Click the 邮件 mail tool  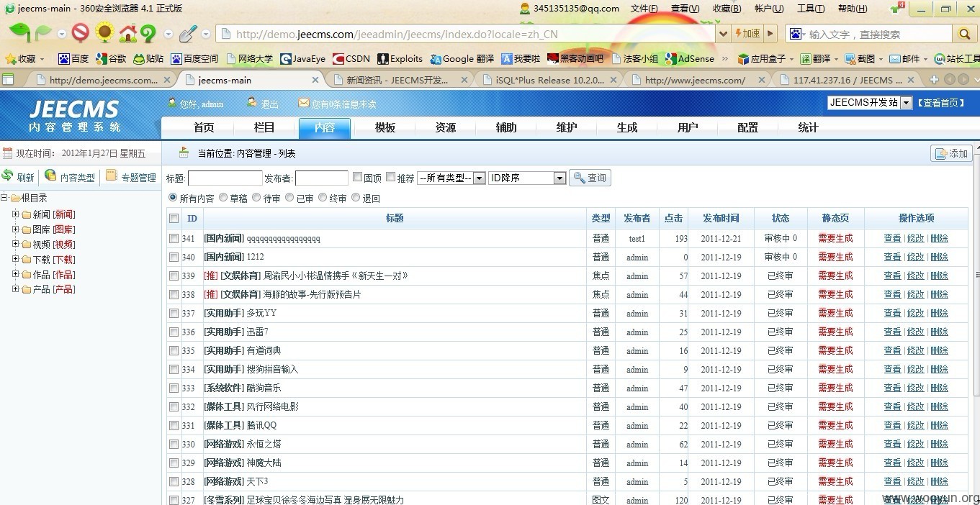pos(905,58)
